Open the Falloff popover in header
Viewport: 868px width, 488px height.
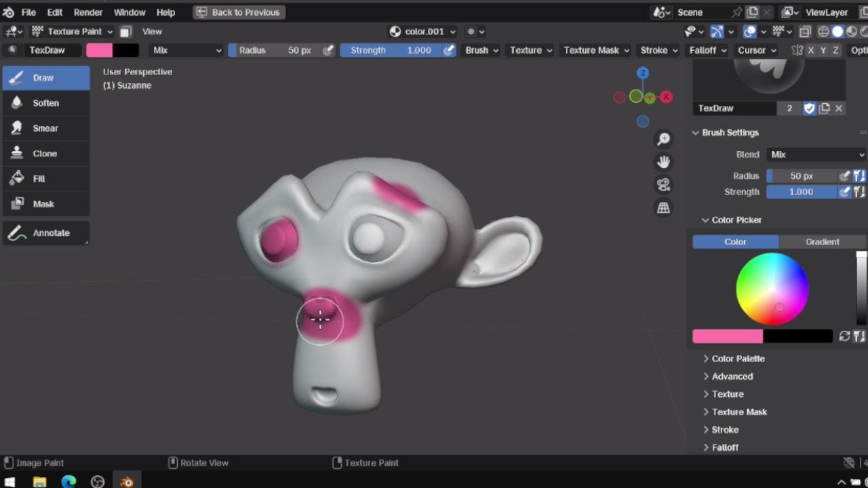point(707,50)
